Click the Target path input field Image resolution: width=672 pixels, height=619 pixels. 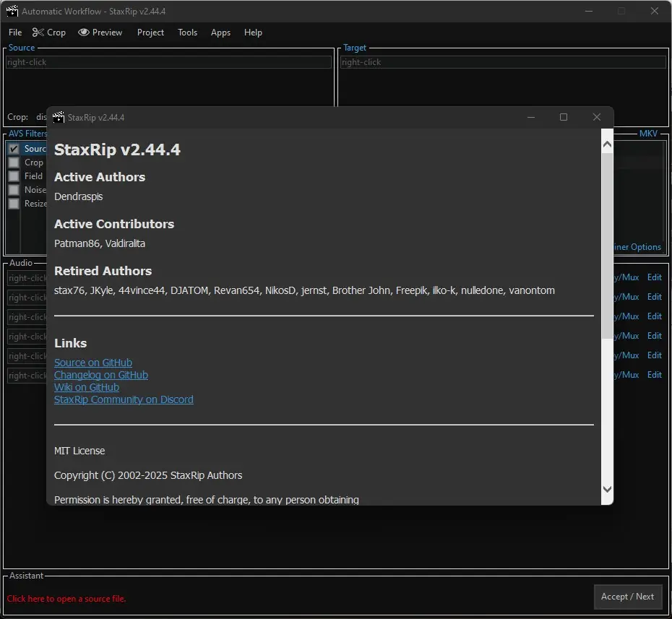point(503,62)
